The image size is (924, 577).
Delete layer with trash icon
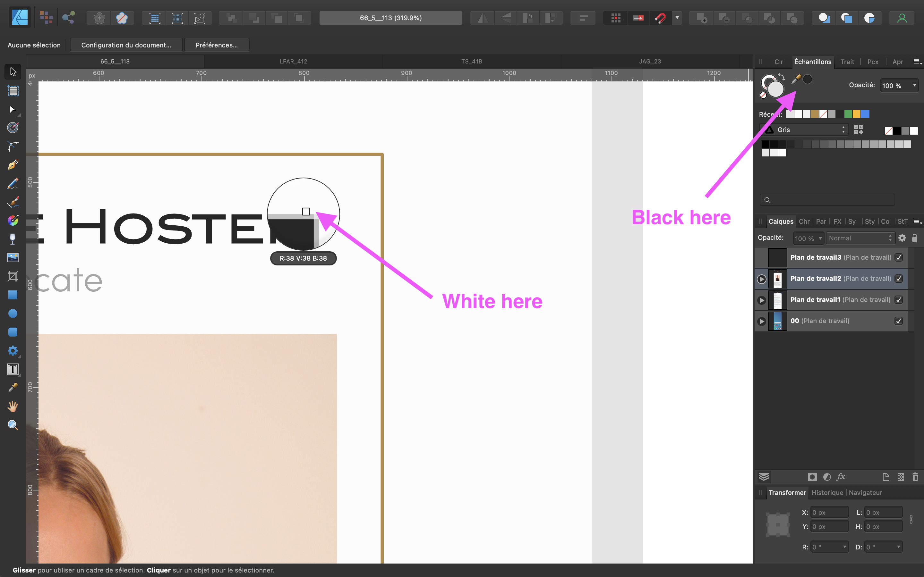(915, 477)
